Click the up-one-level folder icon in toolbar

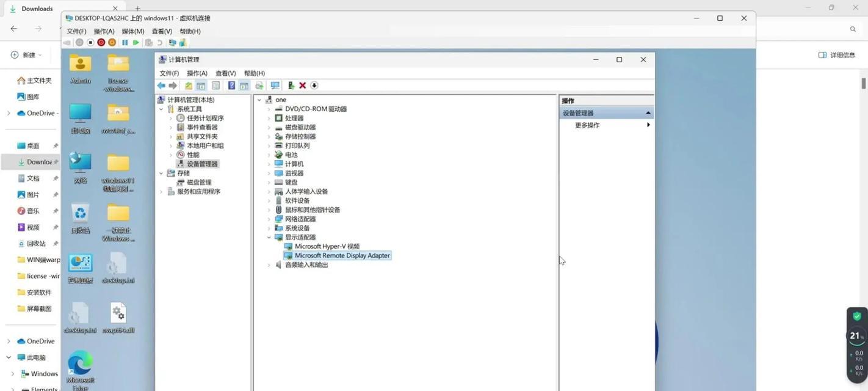click(189, 86)
